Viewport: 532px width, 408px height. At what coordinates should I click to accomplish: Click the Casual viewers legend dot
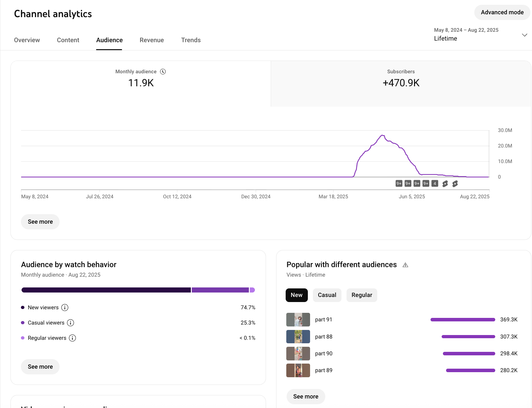click(x=23, y=323)
